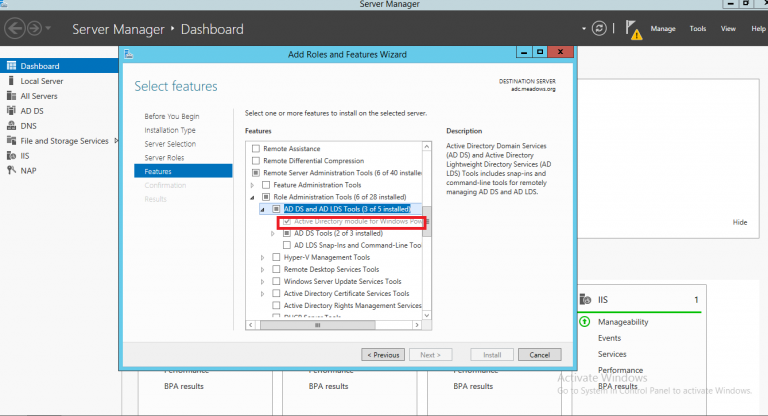This screenshot has width=768, height=416.
Task: Collapse AD DS and AD LDS Tools node
Action: coord(263,210)
